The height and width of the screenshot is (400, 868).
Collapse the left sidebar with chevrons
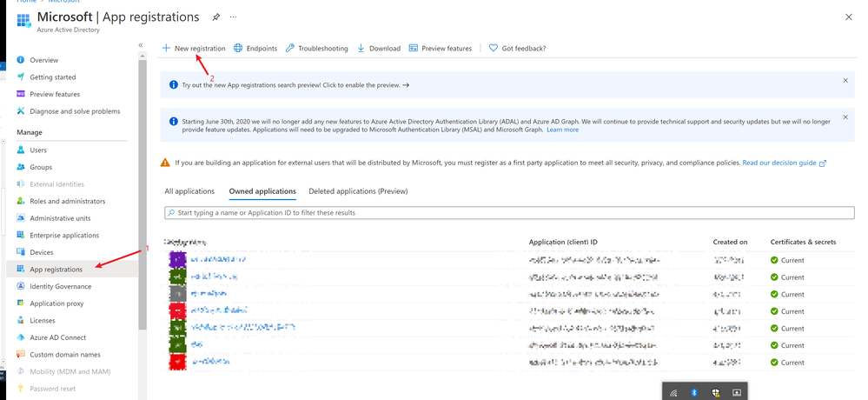coord(141,45)
